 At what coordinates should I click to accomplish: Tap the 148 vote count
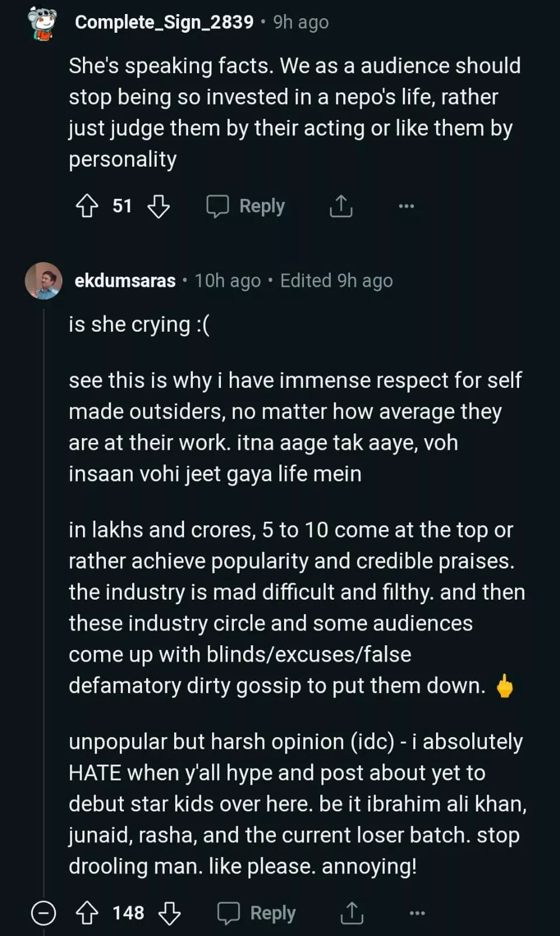(x=128, y=913)
